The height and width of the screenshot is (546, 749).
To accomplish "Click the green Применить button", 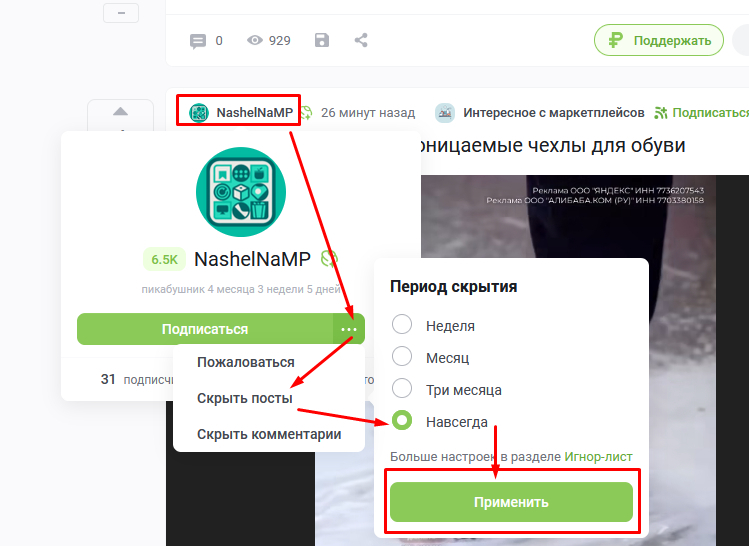I will coord(511,502).
